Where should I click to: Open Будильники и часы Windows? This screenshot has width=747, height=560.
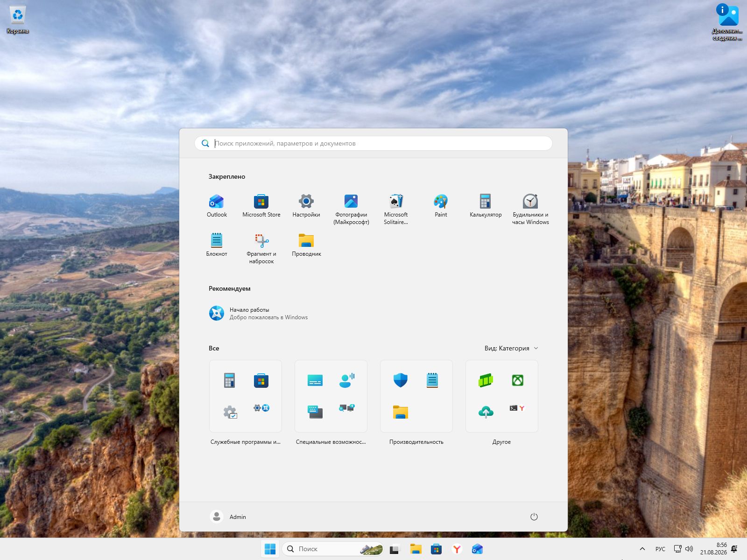pyautogui.click(x=530, y=209)
